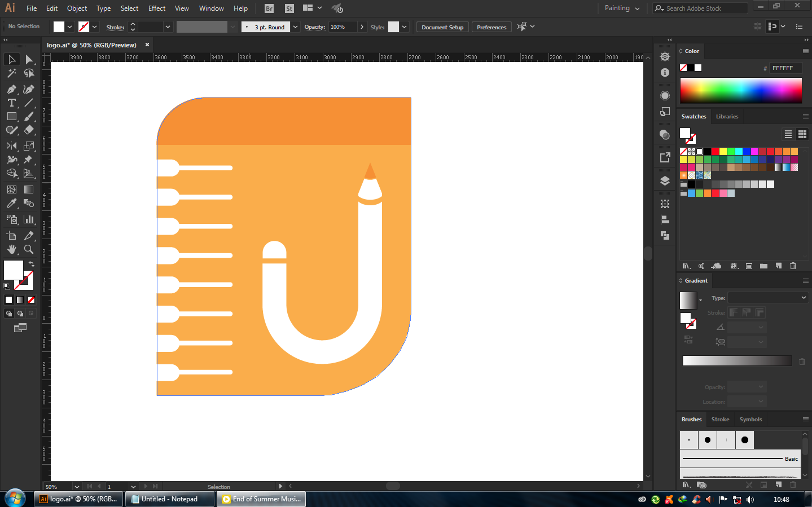Expand the Opacity value arrow
Image resolution: width=812 pixels, height=507 pixels.
(362, 27)
